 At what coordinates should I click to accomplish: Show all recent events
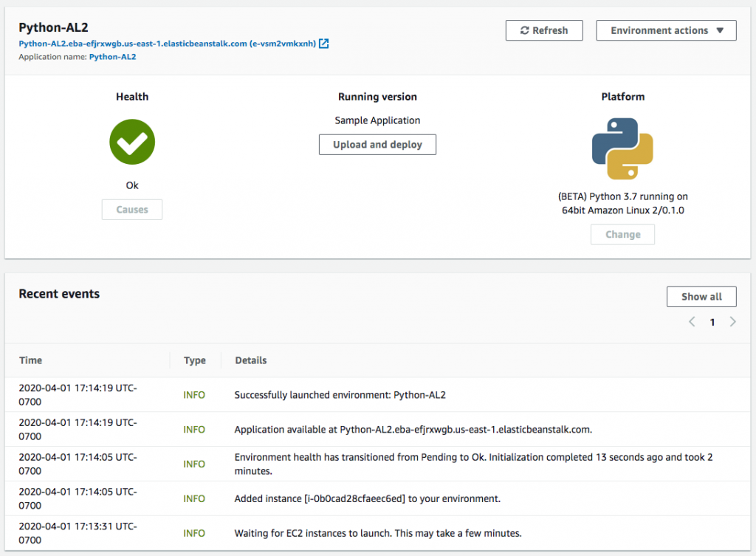pyautogui.click(x=701, y=297)
